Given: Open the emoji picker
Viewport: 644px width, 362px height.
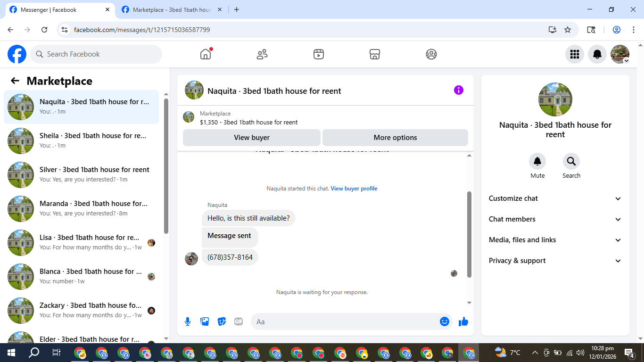Looking at the screenshot, I should point(444,321).
